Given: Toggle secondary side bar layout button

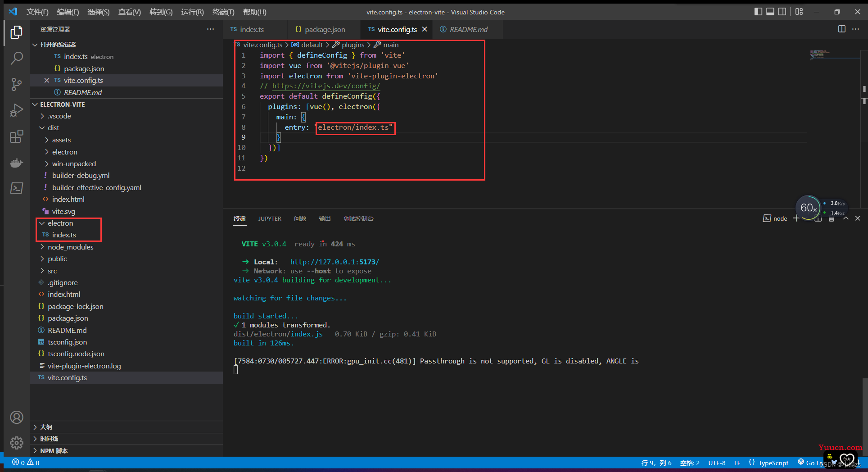Looking at the screenshot, I should pos(782,12).
